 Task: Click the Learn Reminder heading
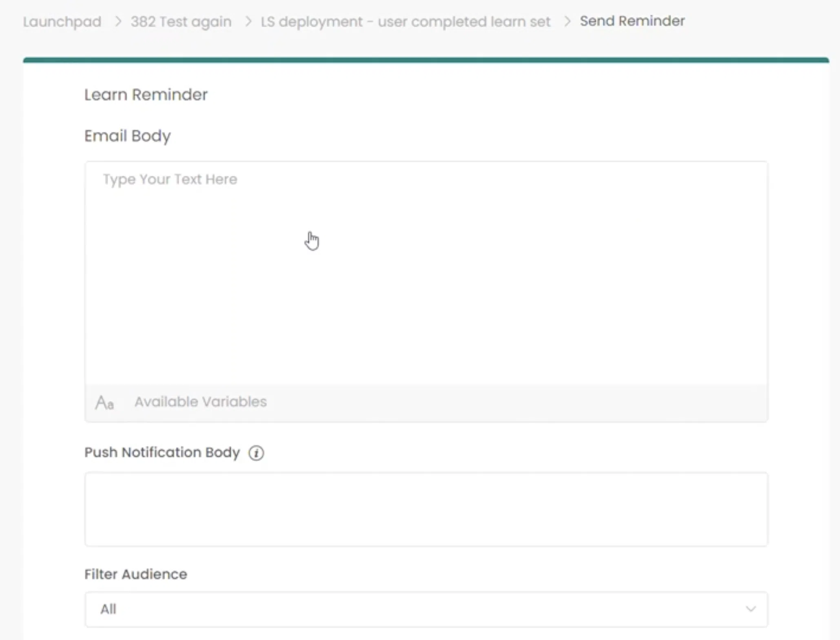point(146,95)
